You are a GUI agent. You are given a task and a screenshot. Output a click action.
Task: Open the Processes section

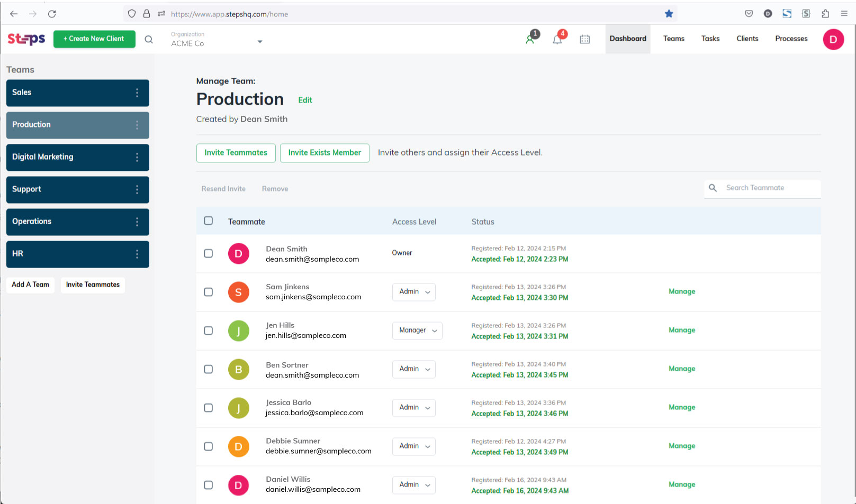pyautogui.click(x=791, y=38)
